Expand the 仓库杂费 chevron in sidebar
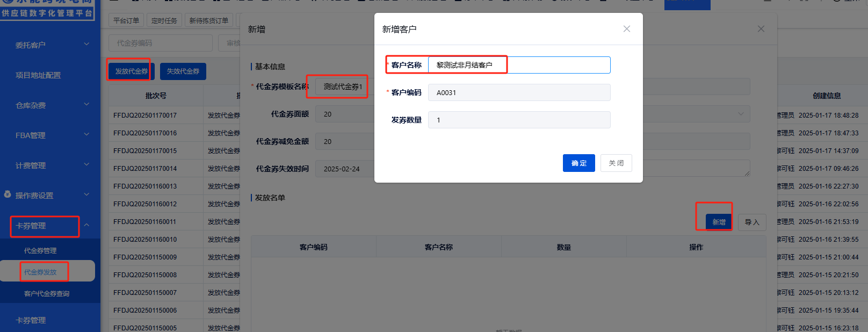The width and height of the screenshot is (868, 332). click(x=86, y=104)
